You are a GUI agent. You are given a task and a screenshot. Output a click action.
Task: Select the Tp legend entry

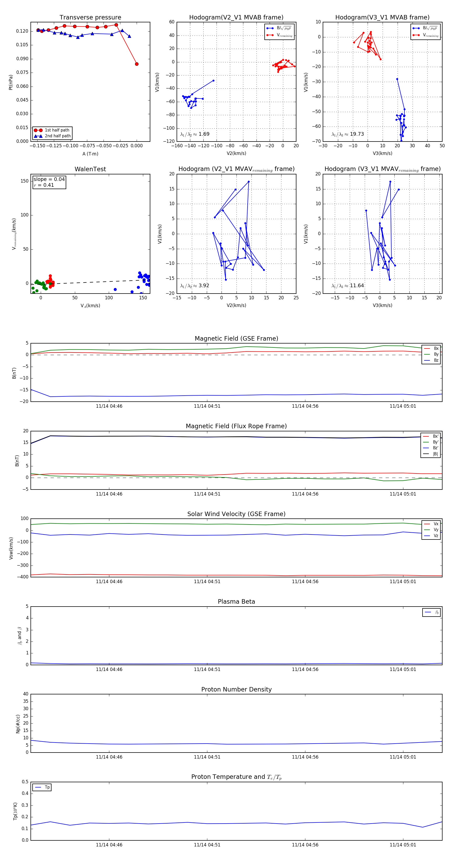coord(42,787)
